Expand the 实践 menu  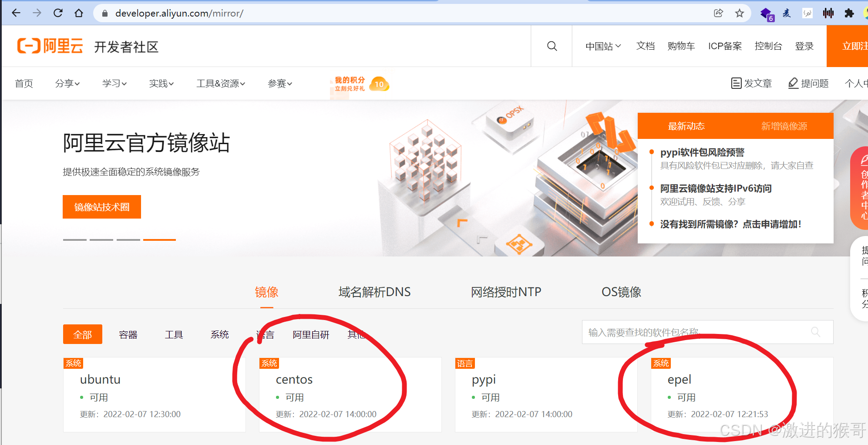pos(161,83)
